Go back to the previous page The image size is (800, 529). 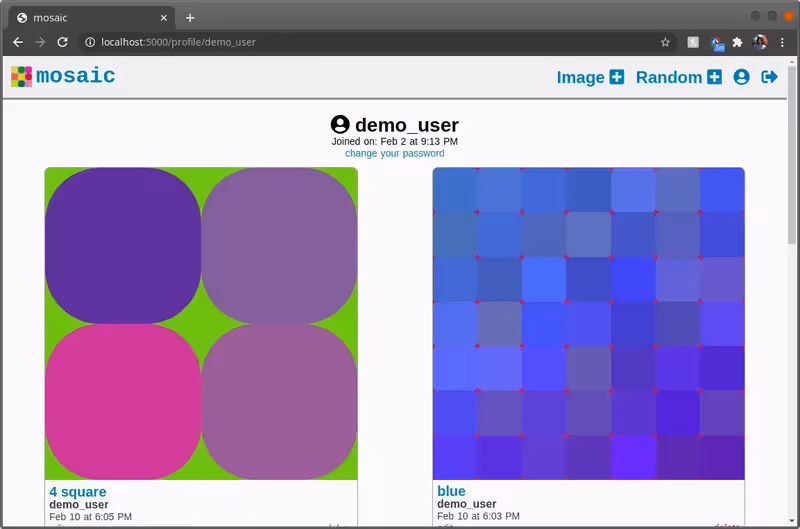(18, 43)
